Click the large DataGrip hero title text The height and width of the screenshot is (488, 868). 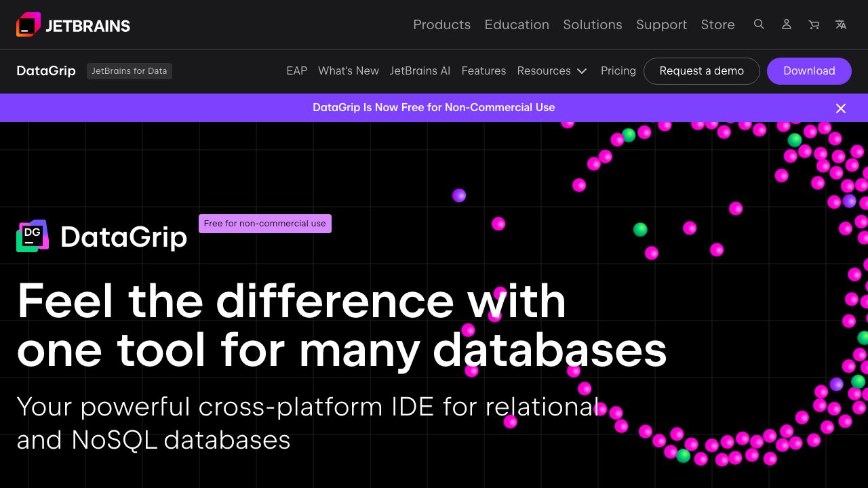pos(123,237)
